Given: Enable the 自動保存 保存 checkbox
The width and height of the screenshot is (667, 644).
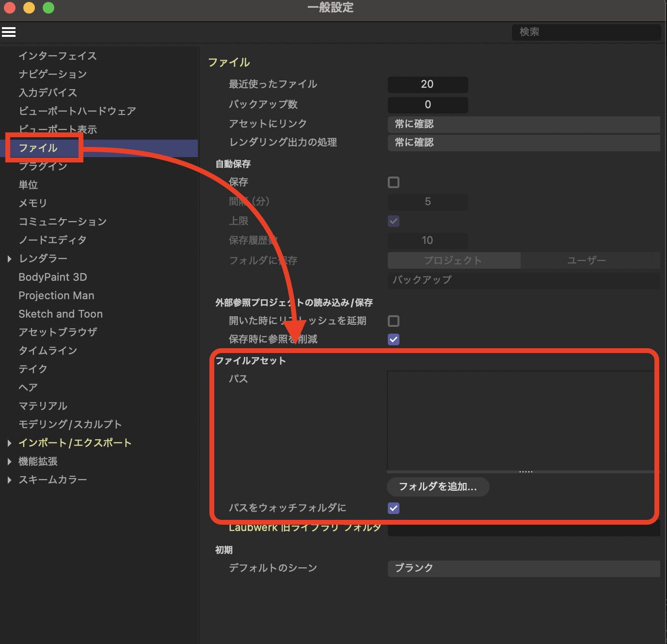Looking at the screenshot, I should click(x=394, y=182).
